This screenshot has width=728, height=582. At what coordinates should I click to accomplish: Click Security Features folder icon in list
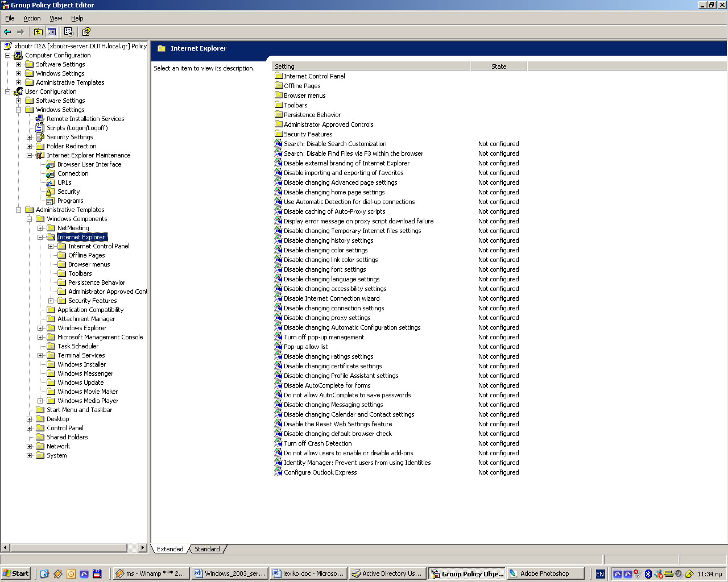click(x=279, y=134)
